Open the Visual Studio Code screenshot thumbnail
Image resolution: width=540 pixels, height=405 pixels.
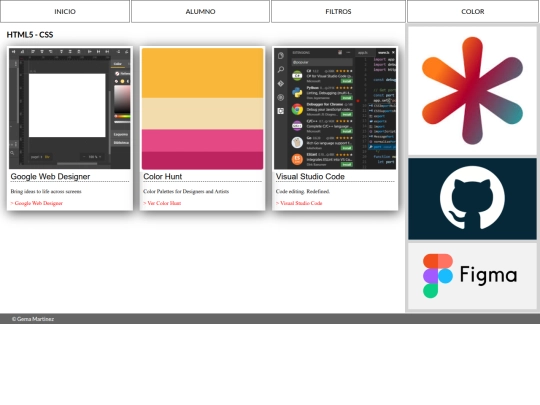(x=335, y=108)
